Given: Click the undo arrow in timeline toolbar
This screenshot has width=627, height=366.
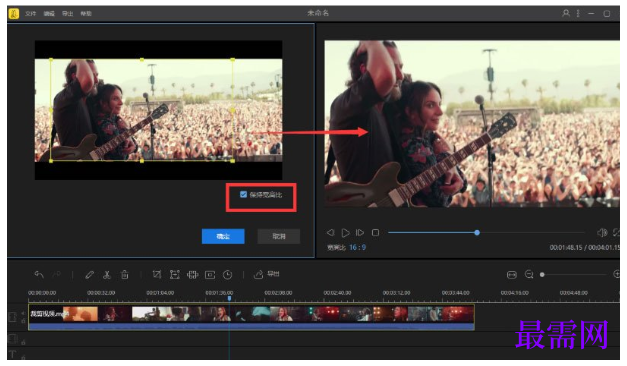Looking at the screenshot, I should point(39,275).
